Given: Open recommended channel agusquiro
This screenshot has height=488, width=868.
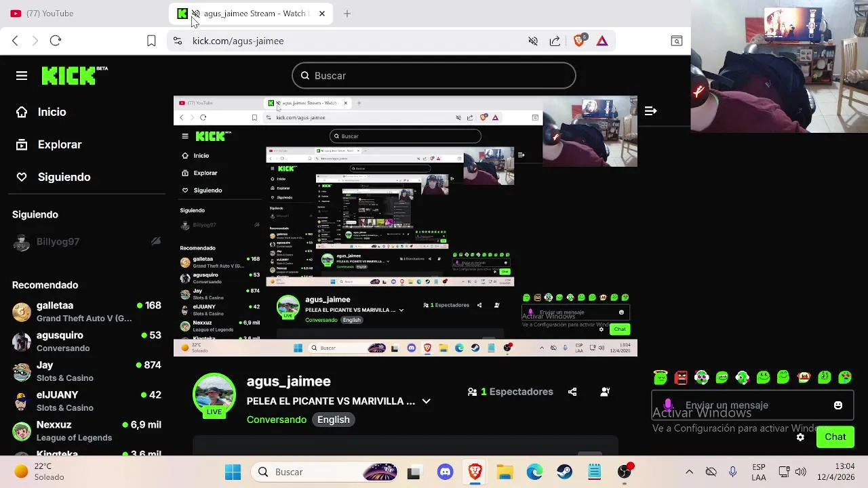Looking at the screenshot, I should pos(87,342).
